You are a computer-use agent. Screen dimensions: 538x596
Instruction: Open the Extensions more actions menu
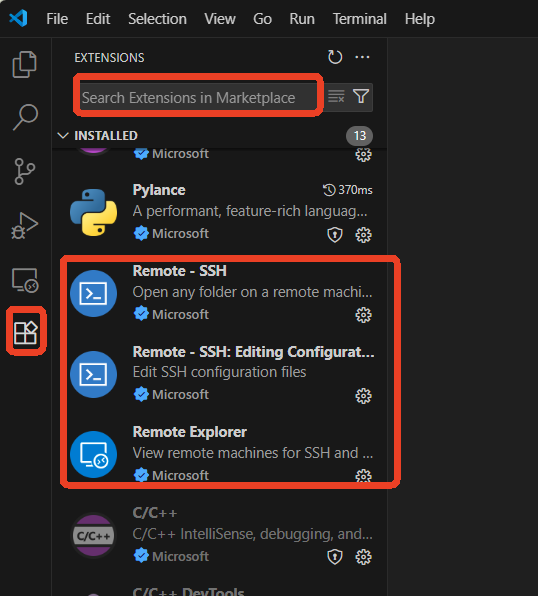[x=362, y=57]
